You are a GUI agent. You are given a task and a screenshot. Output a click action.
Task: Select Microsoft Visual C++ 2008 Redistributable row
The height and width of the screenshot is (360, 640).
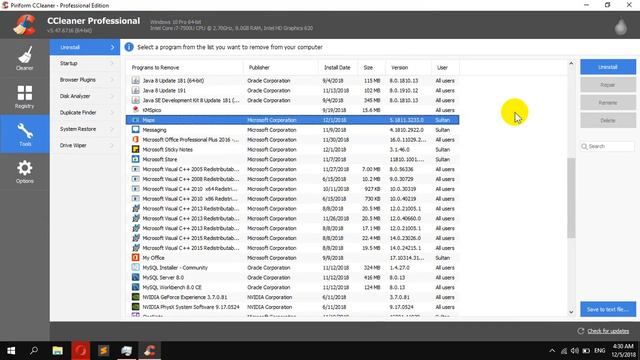tap(292, 179)
